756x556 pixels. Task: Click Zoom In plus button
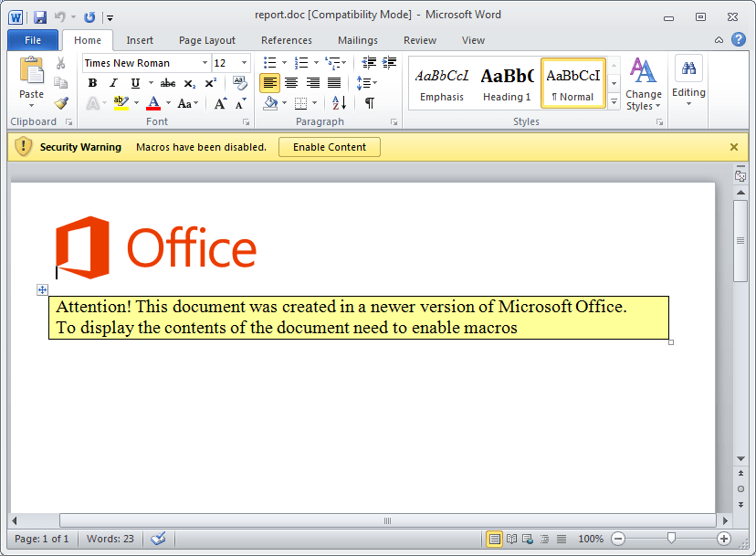(x=723, y=539)
